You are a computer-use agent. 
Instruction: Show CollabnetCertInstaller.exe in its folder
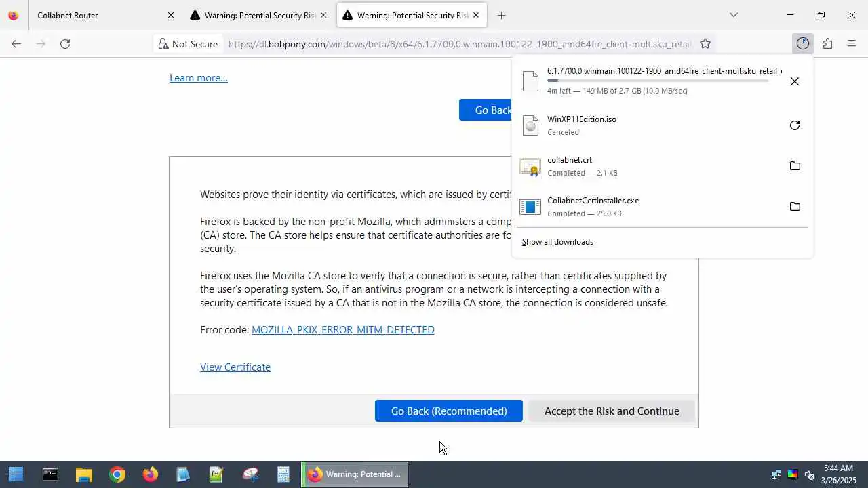coord(795,207)
